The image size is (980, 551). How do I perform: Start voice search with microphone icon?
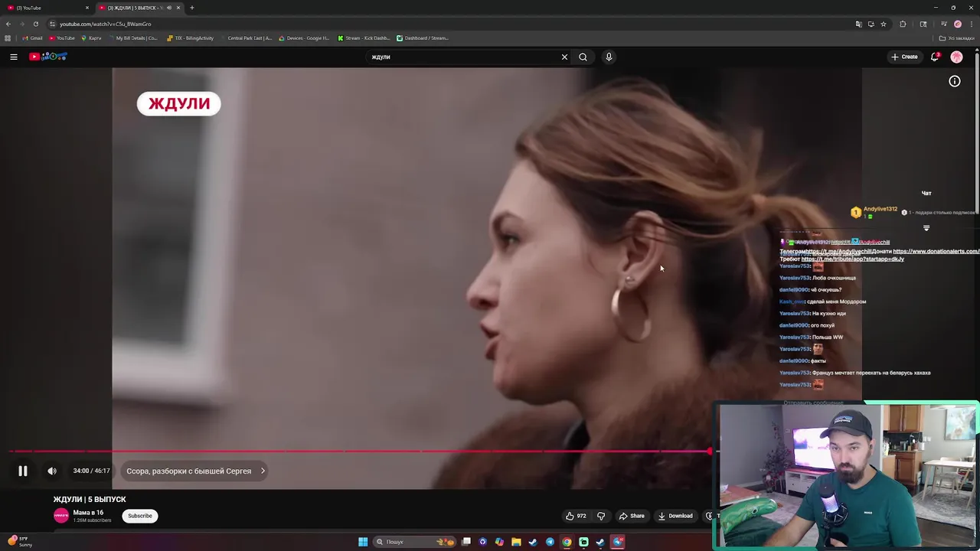tap(609, 57)
